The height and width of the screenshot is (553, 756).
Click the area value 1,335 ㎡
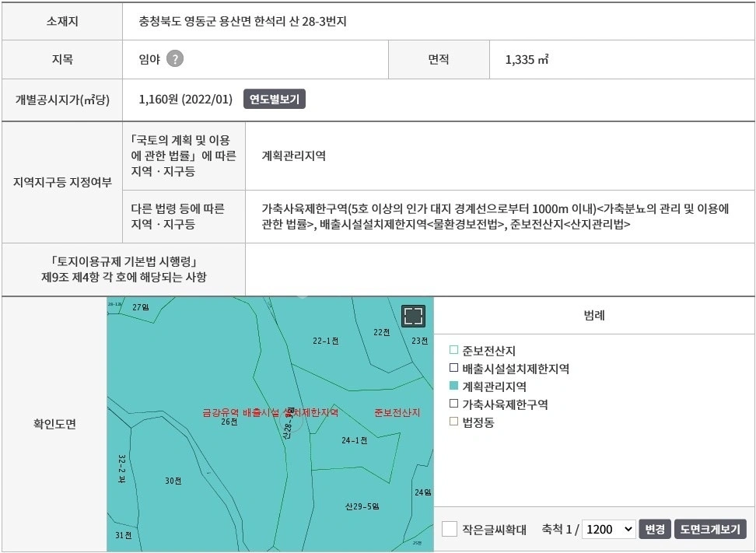tap(527, 59)
